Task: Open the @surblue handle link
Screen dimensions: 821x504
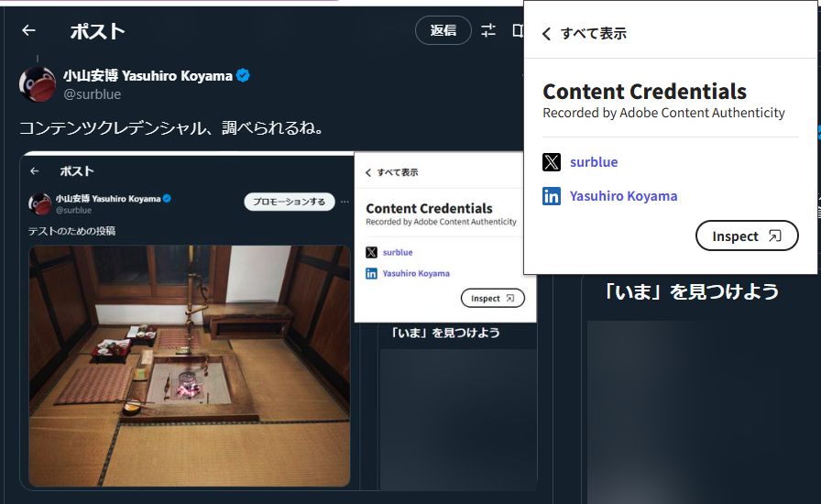Action: tap(93, 94)
